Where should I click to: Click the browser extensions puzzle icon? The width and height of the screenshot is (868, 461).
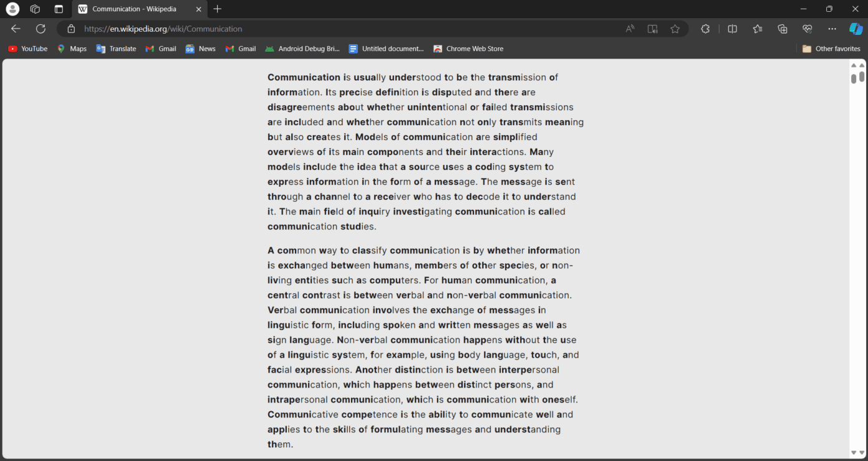(705, 28)
